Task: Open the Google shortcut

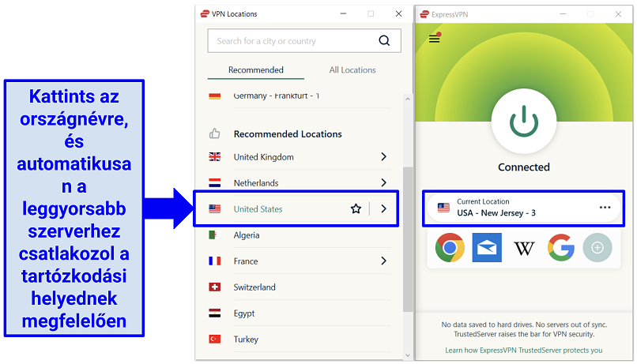Action: tap(560, 247)
